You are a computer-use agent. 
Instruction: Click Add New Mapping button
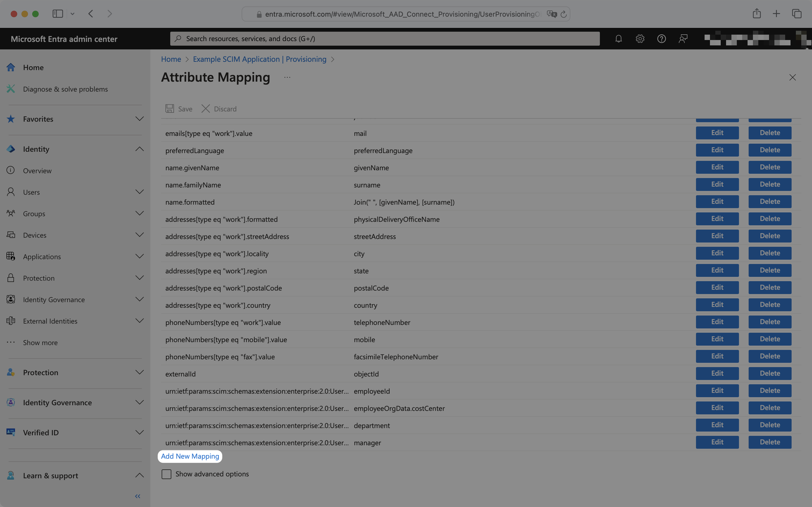point(190,456)
